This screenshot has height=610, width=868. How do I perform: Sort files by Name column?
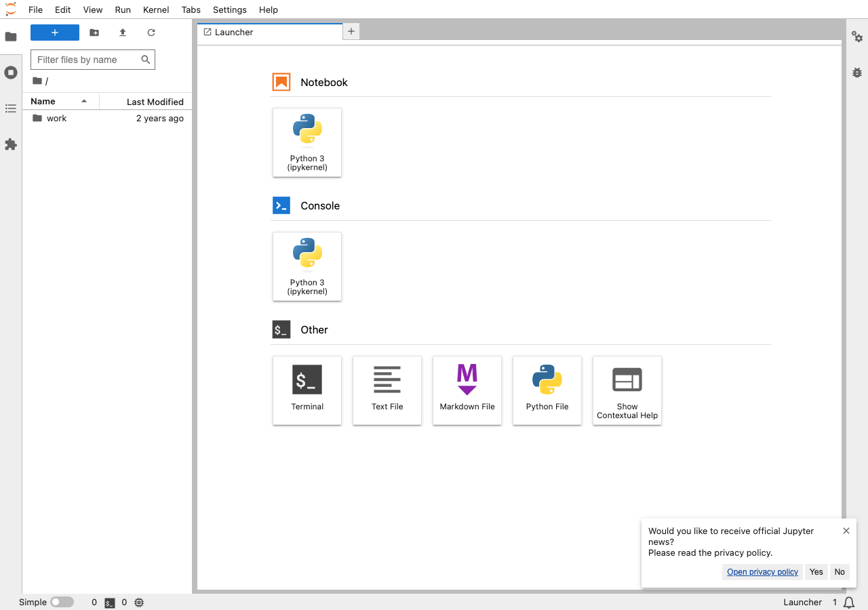click(61, 101)
